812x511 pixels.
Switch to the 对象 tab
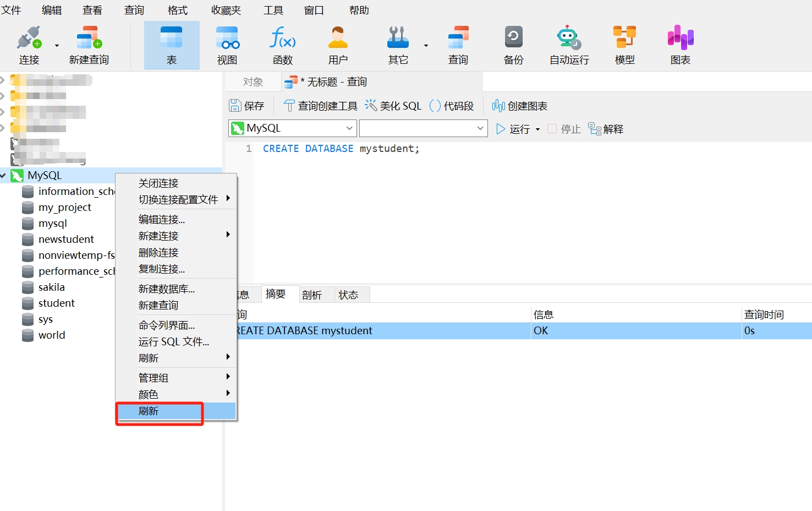(x=253, y=82)
